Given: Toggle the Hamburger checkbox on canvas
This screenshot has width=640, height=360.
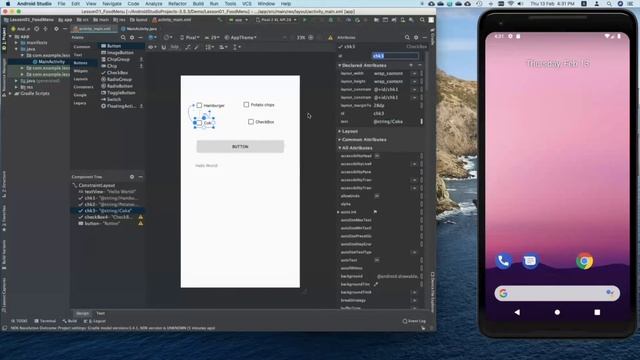Looking at the screenshot, I should pos(199,105).
